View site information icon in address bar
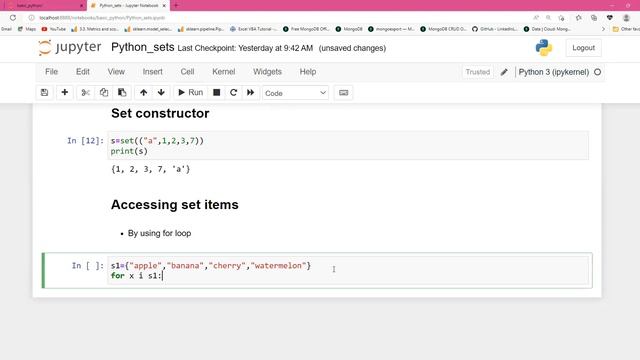The width and height of the screenshot is (640, 360). pos(31,18)
